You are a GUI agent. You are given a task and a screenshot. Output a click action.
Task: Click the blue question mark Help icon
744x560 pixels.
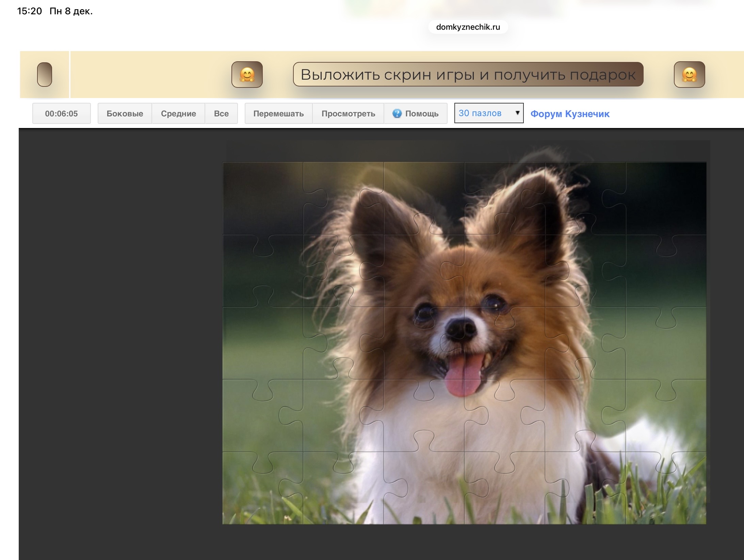[397, 113]
